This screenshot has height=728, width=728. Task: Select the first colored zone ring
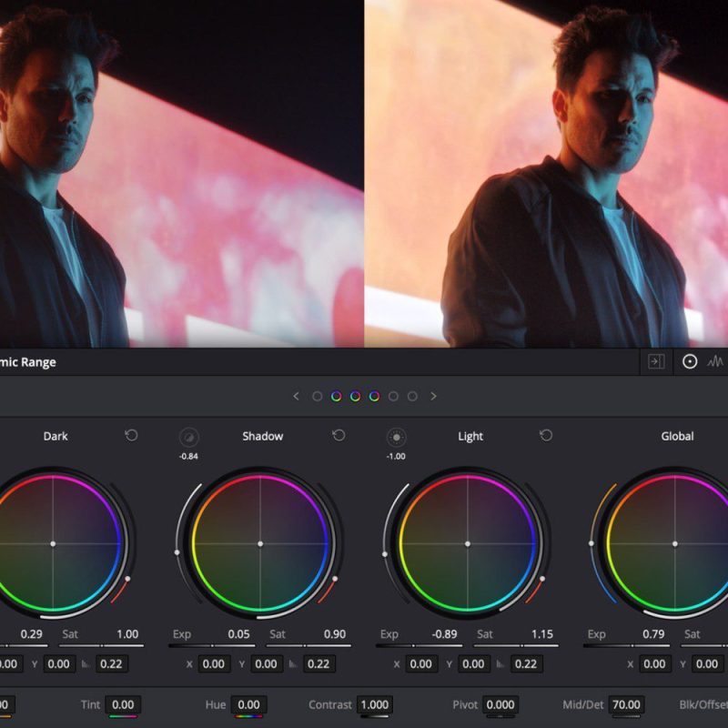(x=336, y=396)
